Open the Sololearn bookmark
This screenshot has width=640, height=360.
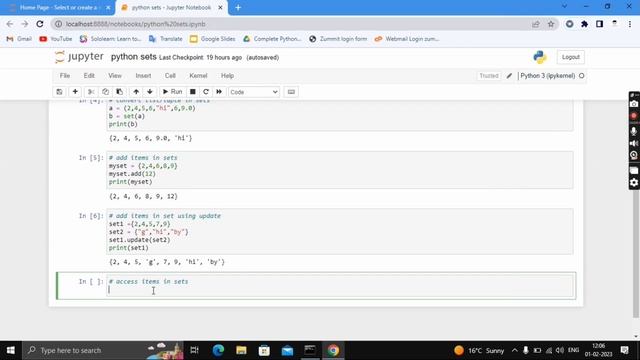pos(111,39)
